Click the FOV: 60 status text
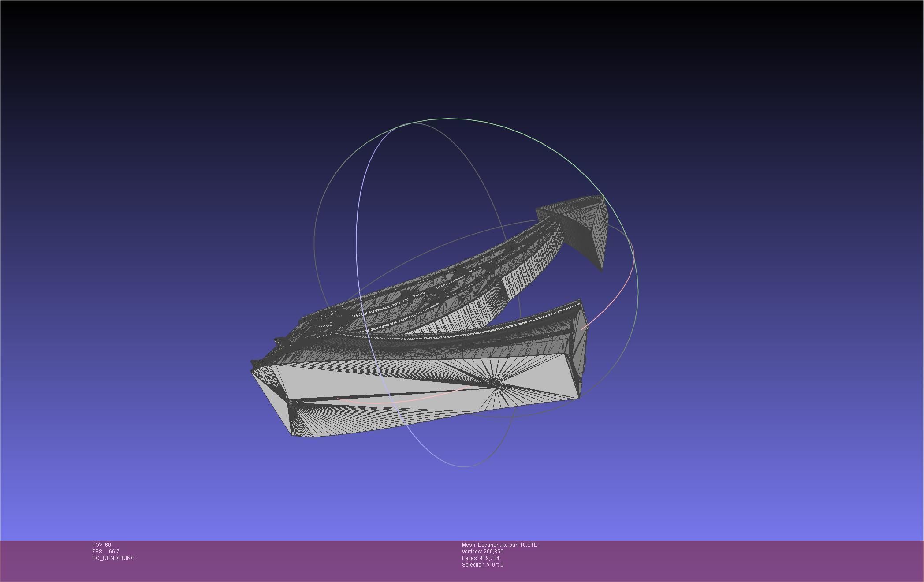Screen dimensions: 924x582 [101, 545]
